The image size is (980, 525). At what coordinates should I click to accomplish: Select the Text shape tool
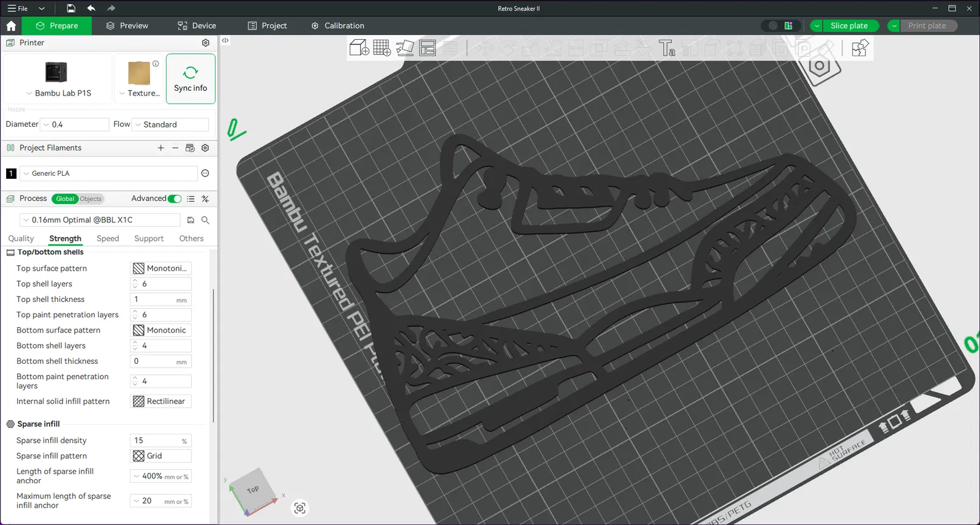coord(666,48)
